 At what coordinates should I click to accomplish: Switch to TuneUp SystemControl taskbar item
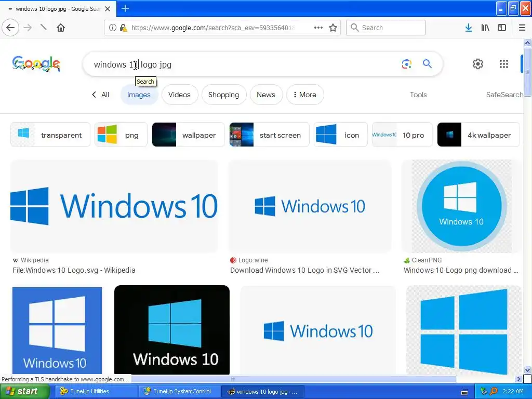[179, 391]
